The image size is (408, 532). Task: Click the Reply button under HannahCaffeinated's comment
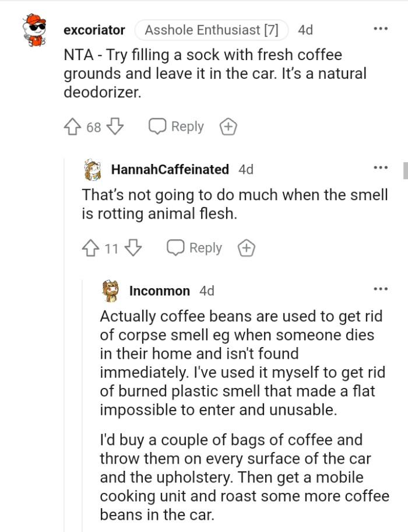tap(205, 247)
